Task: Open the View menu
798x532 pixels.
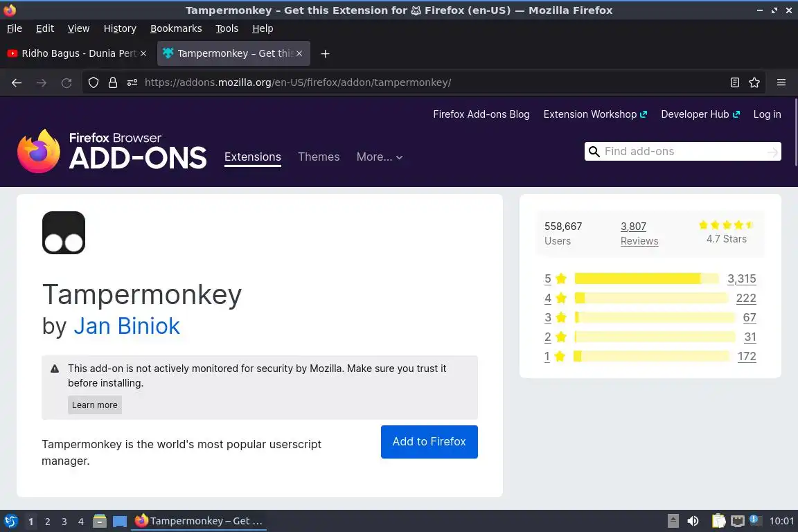Action: (78, 28)
